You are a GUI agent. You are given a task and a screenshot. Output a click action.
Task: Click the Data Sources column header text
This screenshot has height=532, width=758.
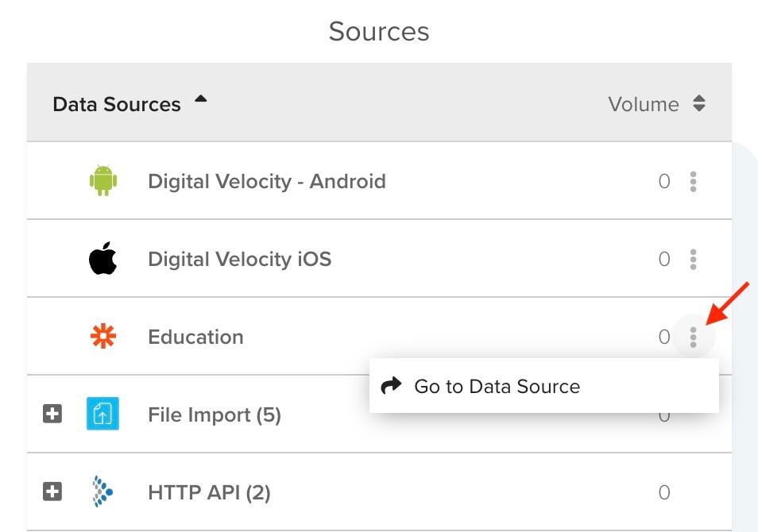[117, 104]
